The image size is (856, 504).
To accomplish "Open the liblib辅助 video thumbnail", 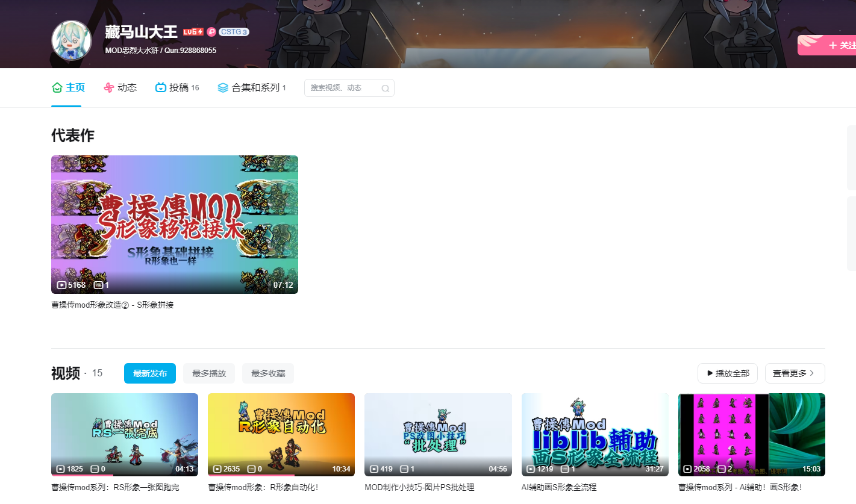I will click(595, 434).
